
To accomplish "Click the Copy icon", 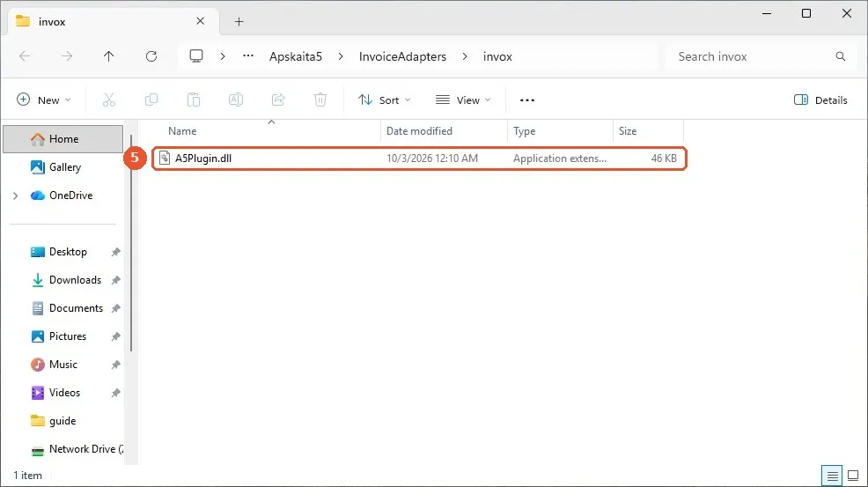I will (x=151, y=100).
